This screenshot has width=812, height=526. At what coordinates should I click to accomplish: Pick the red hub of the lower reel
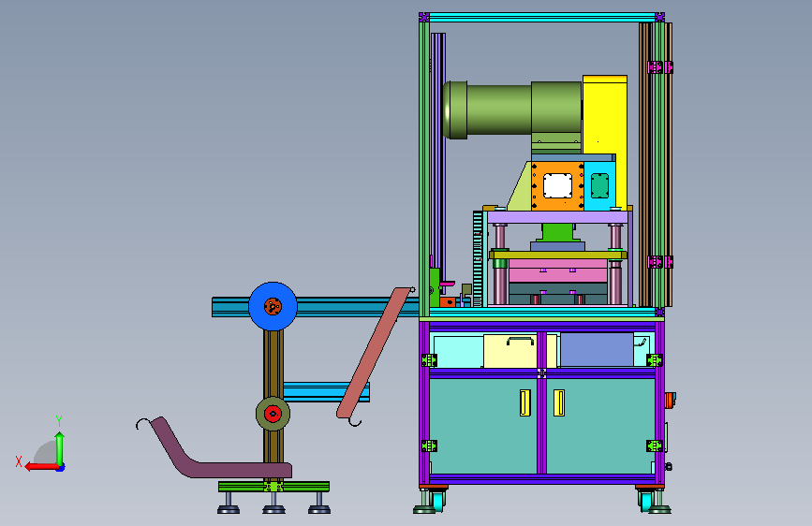pos(273,414)
